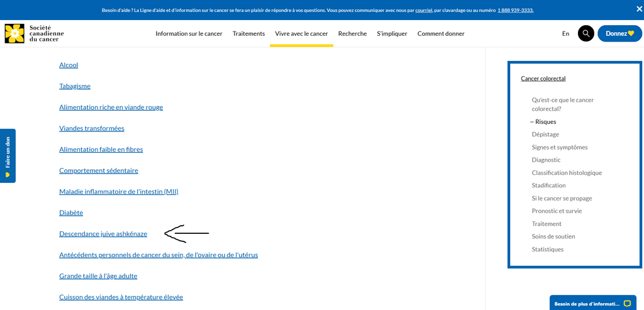Call the 1 888 939-3333 number link

[516, 10]
